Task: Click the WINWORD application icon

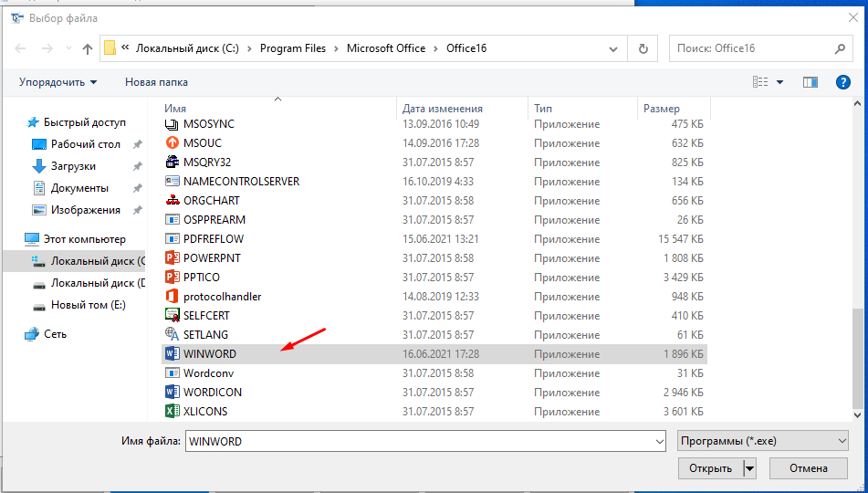Action: tap(172, 353)
